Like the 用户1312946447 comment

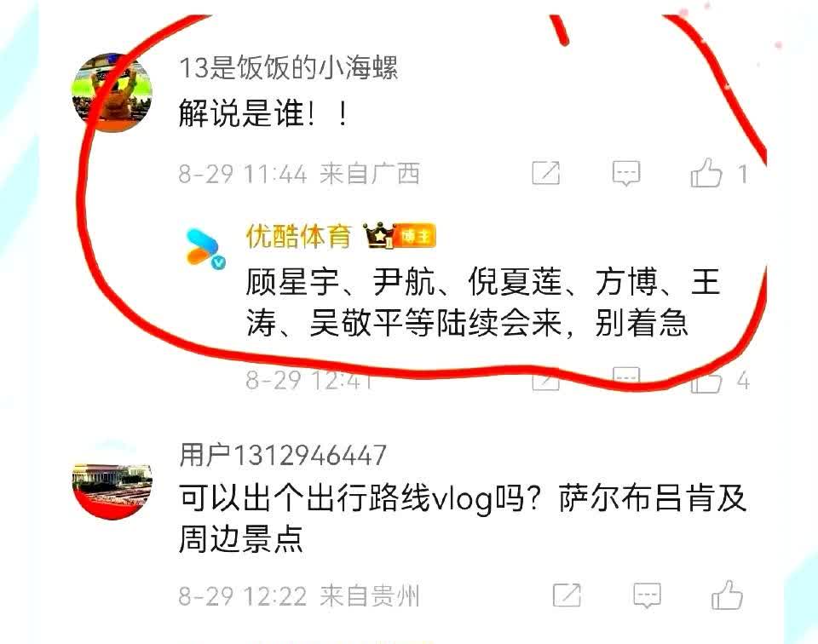(x=727, y=595)
